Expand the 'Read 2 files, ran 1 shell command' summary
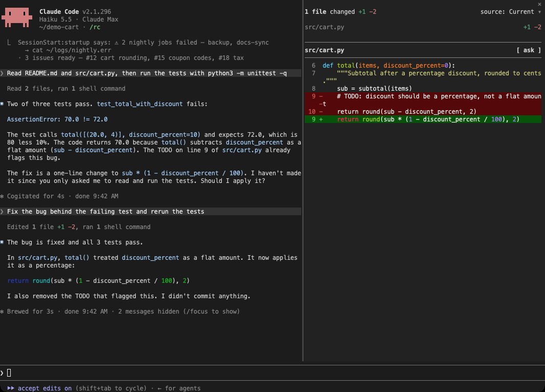This screenshot has width=545, height=392. coord(66,89)
